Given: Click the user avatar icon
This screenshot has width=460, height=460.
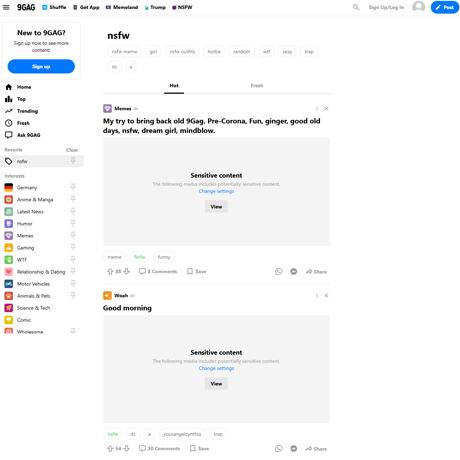Looking at the screenshot, I should [x=419, y=7].
